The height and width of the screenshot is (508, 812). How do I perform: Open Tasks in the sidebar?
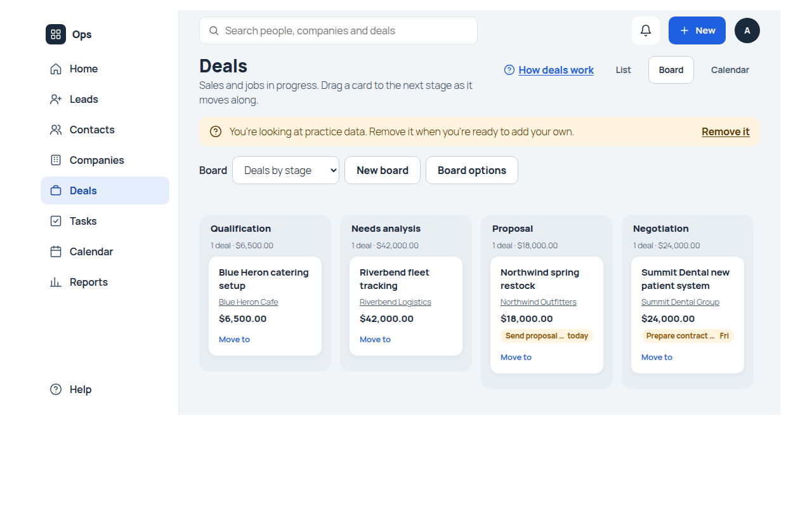105,221
